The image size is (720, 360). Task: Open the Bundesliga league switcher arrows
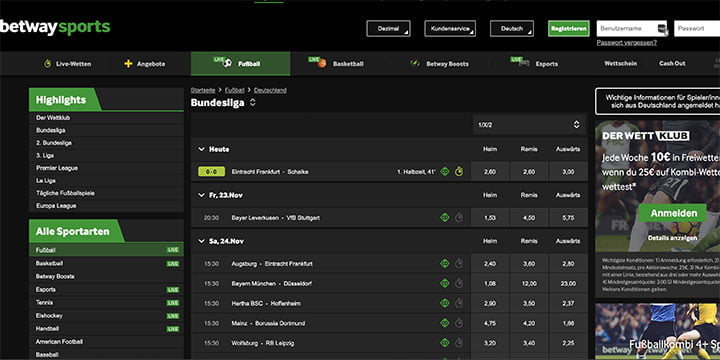(x=253, y=103)
